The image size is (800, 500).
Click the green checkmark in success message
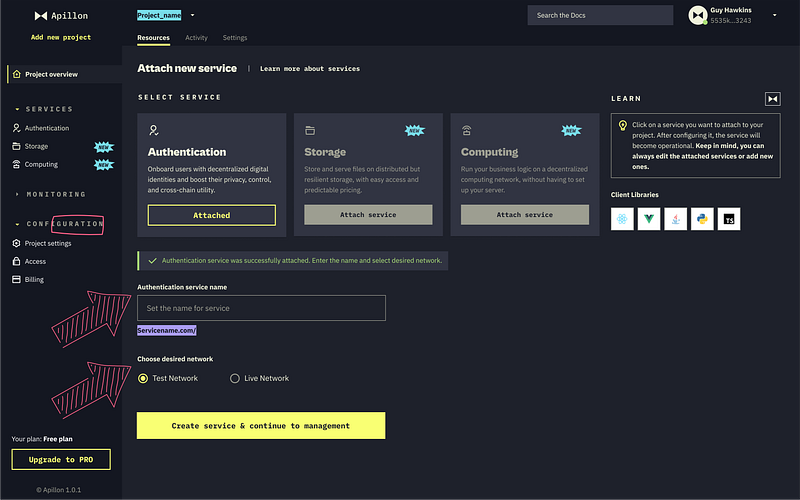click(x=152, y=261)
